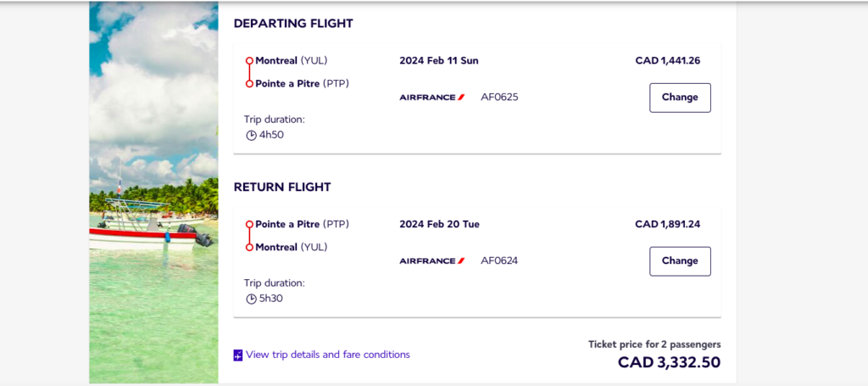The height and width of the screenshot is (386, 868).
Task: Click the Air France logo for flight AF0624
Action: [432, 261]
